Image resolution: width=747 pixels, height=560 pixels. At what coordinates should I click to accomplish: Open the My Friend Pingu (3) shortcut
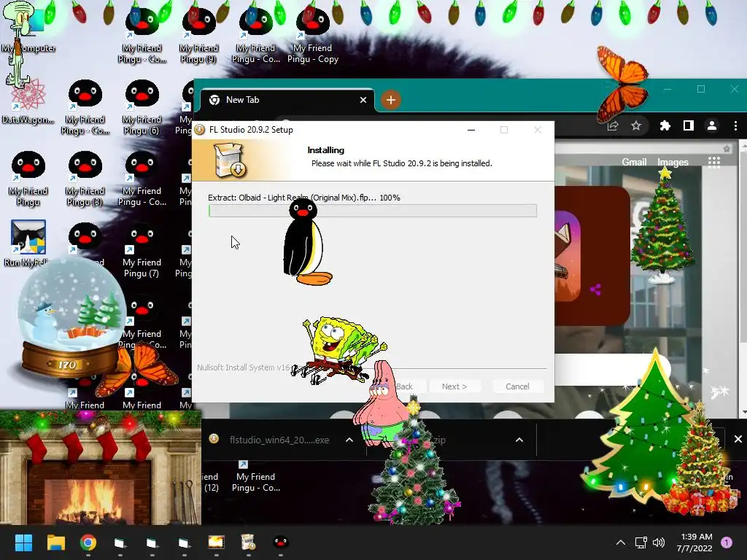(x=85, y=178)
